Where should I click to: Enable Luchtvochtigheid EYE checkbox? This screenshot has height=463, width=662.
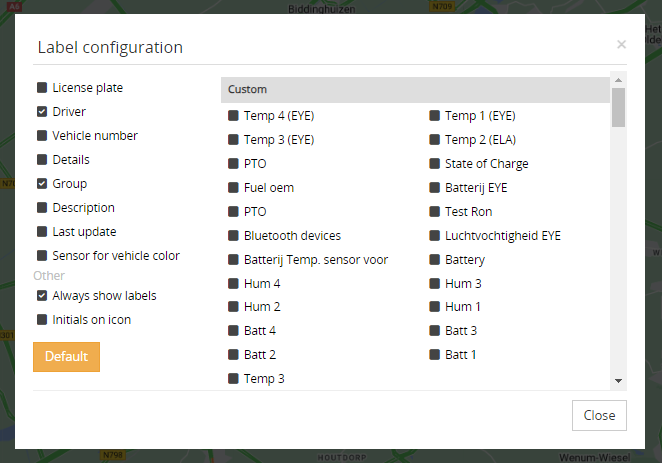click(434, 236)
